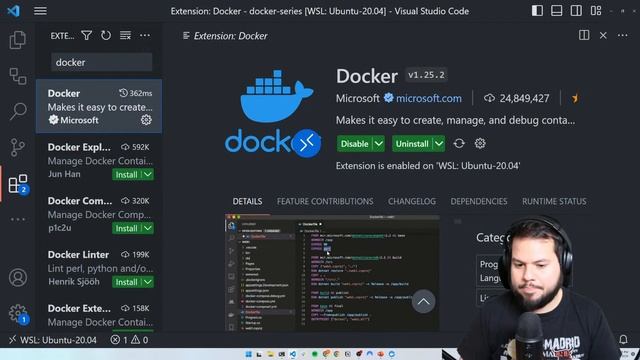The width and height of the screenshot is (640, 360).
Task: Click the remote indicator on Docker logo
Action: pos(306,143)
